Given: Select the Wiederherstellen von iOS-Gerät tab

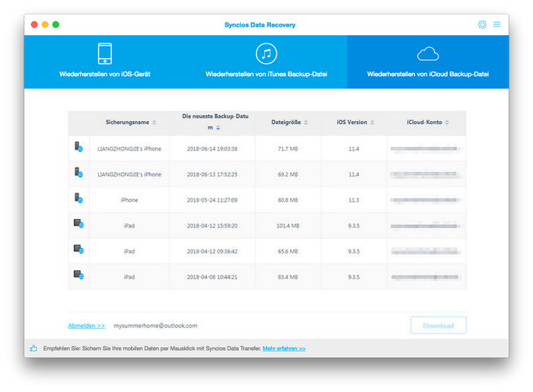Looking at the screenshot, I should click(105, 62).
